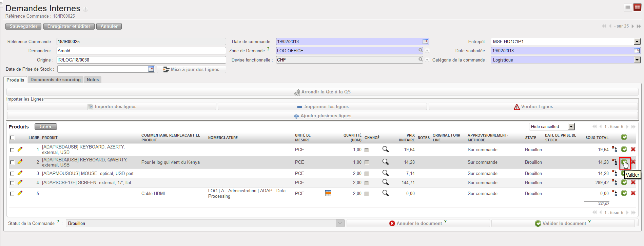
Task: Click into the Demandeur text field
Action: [141, 51]
